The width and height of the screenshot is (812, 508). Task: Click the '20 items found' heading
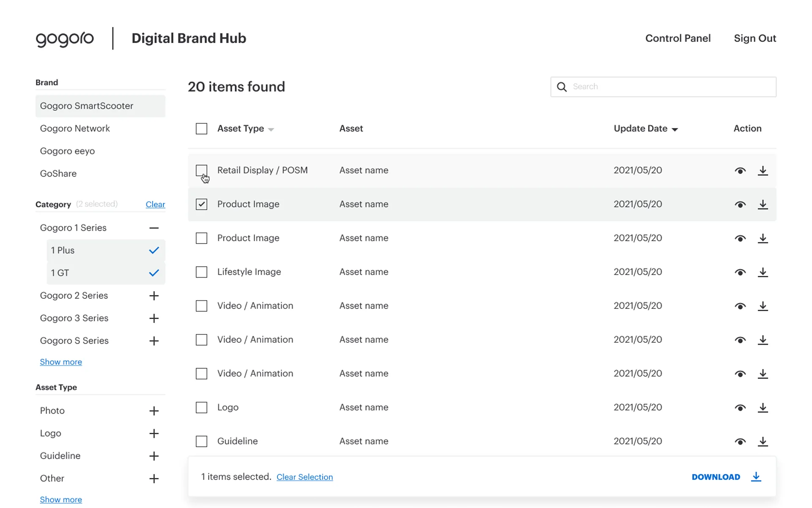[236, 87]
